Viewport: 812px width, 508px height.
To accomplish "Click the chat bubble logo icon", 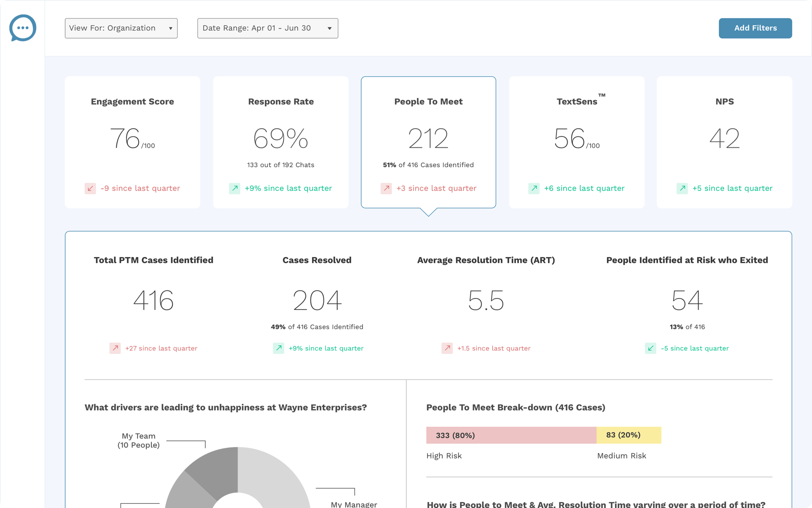I will click(23, 28).
